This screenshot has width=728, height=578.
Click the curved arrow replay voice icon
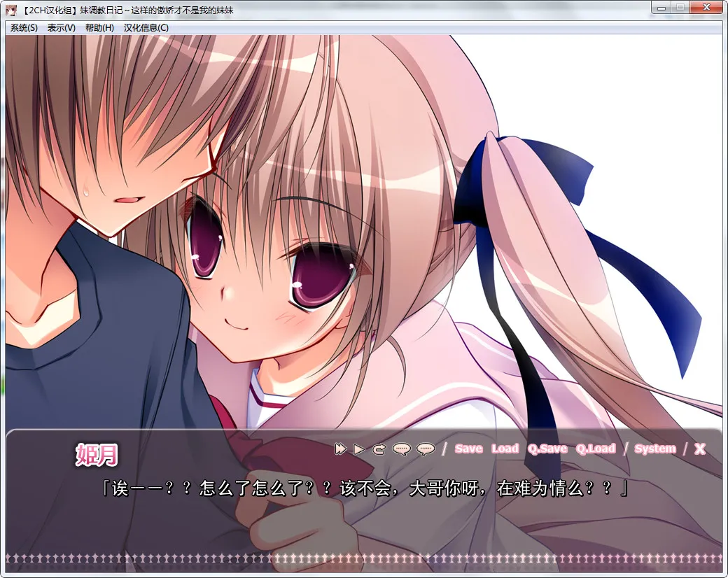click(379, 449)
